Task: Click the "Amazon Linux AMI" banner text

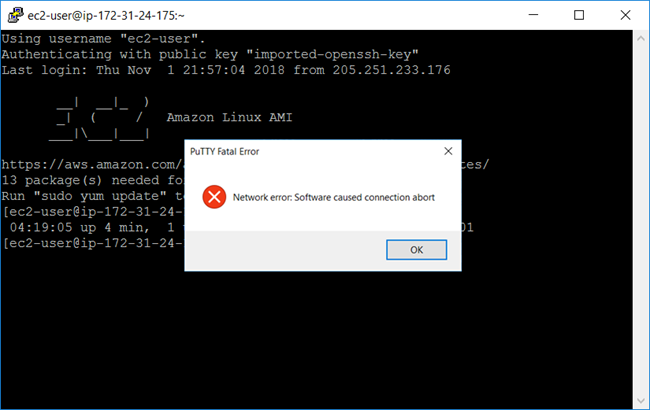Action: click(x=229, y=117)
